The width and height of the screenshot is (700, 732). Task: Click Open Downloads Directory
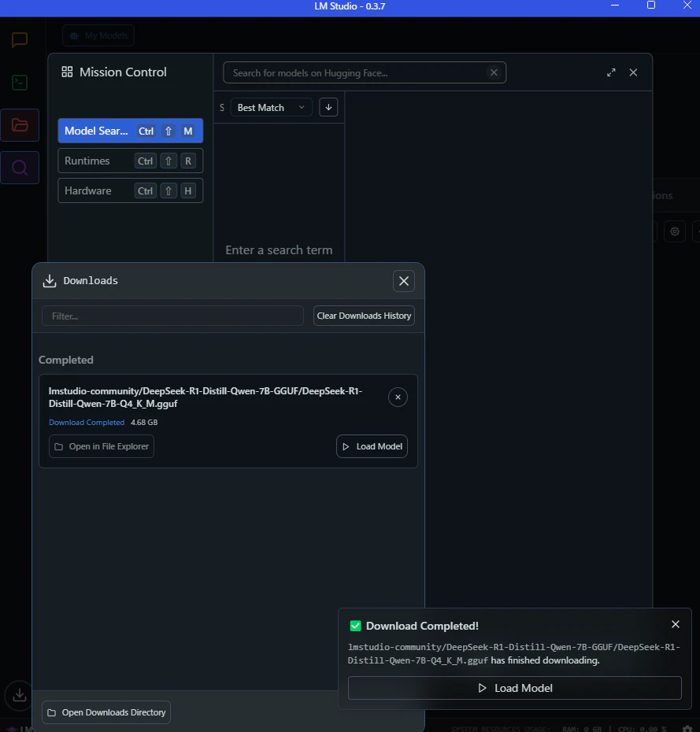pyautogui.click(x=106, y=712)
